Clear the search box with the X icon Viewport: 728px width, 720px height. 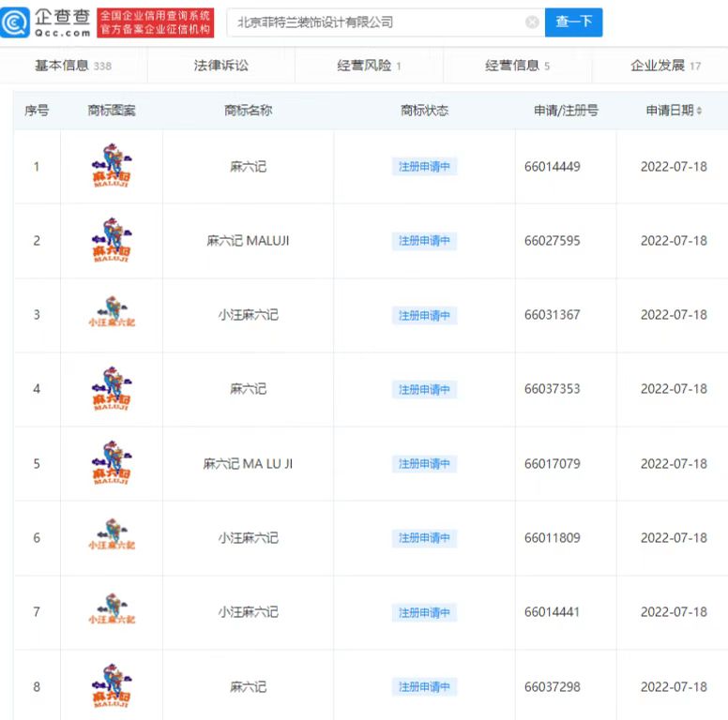pyautogui.click(x=532, y=22)
